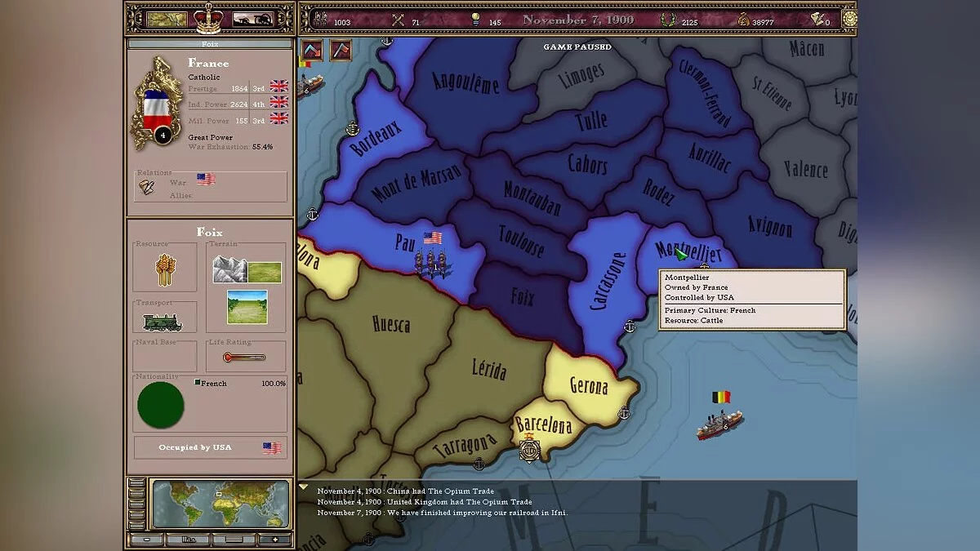Click the anchor icon near Tarragona

[x=479, y=464]
